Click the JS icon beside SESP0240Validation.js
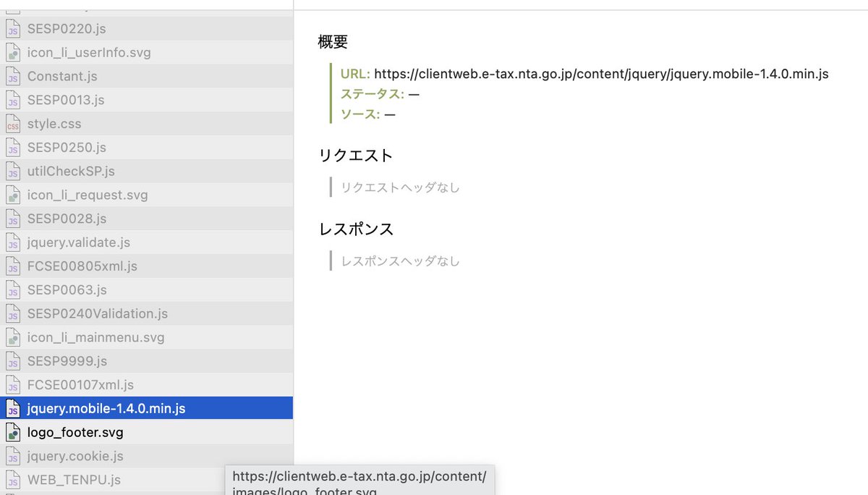 (12, 314)
